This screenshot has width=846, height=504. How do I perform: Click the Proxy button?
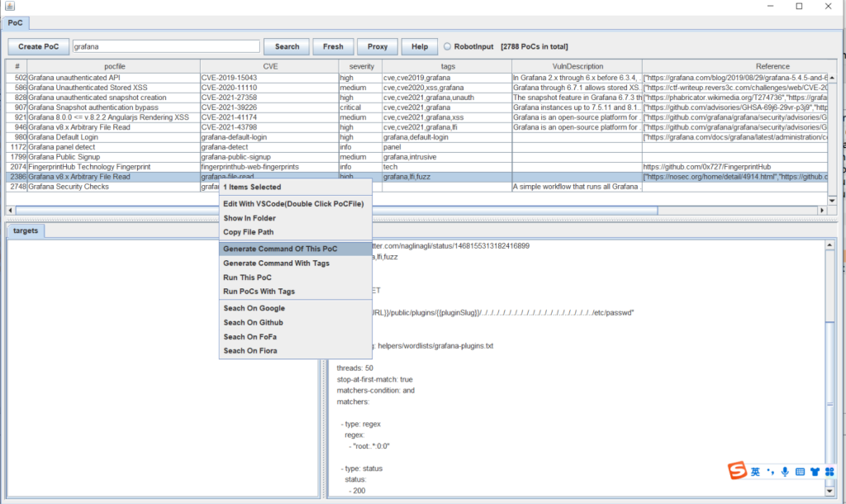point(378,46)
